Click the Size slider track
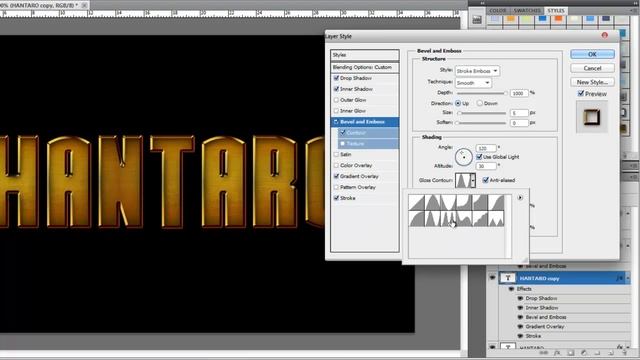Viewport: 640px width, 360px height. (x=482, y=113)
